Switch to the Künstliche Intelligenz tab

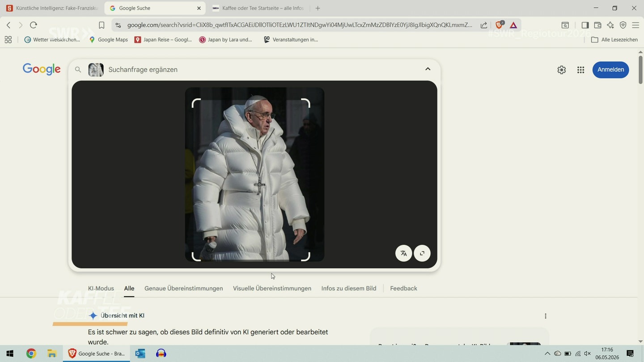click(52, 8)
